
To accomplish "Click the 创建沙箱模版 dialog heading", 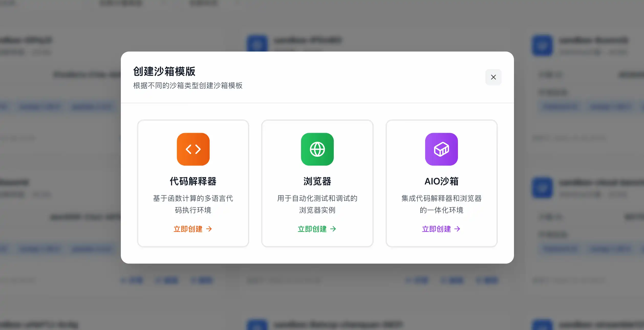I will (x=164, y=71).
